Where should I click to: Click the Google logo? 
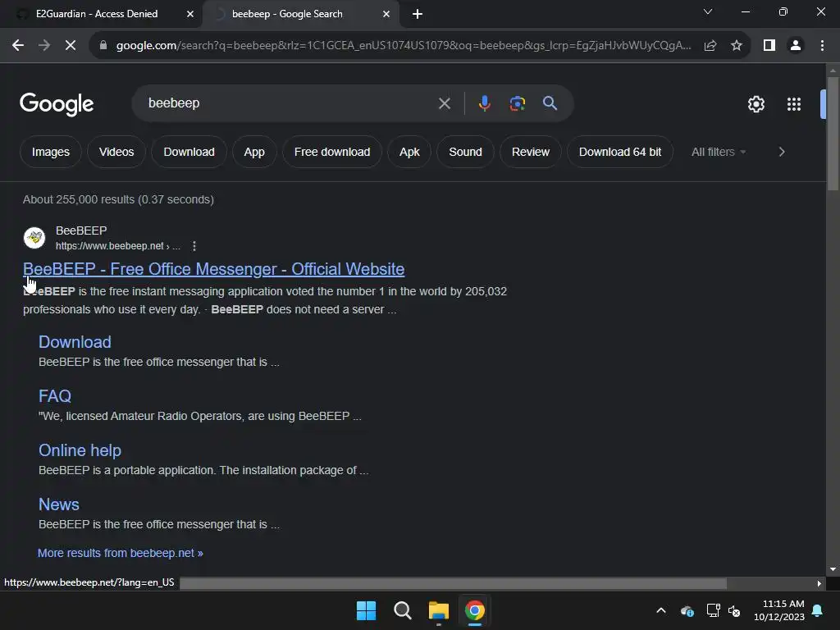(57, 104)
